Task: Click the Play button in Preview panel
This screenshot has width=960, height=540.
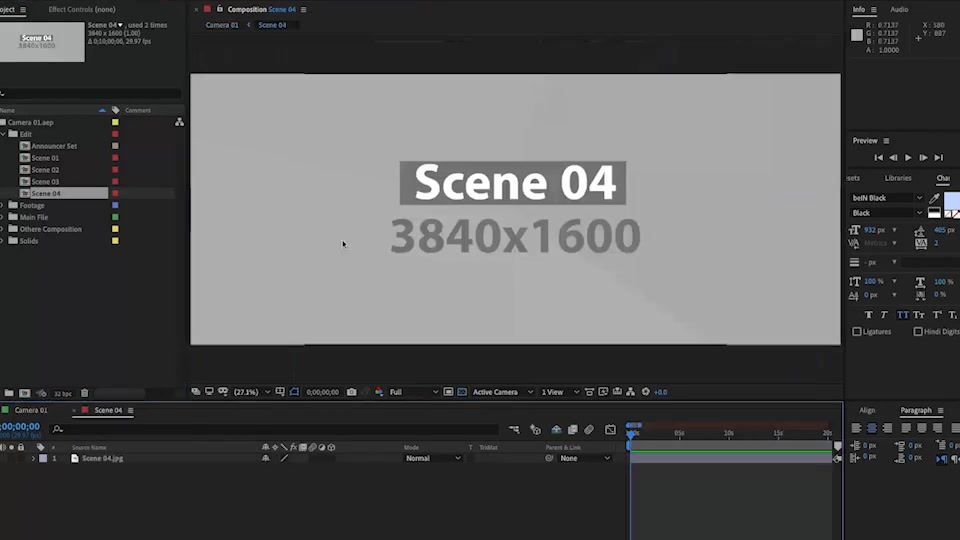Action: (908, 157)
